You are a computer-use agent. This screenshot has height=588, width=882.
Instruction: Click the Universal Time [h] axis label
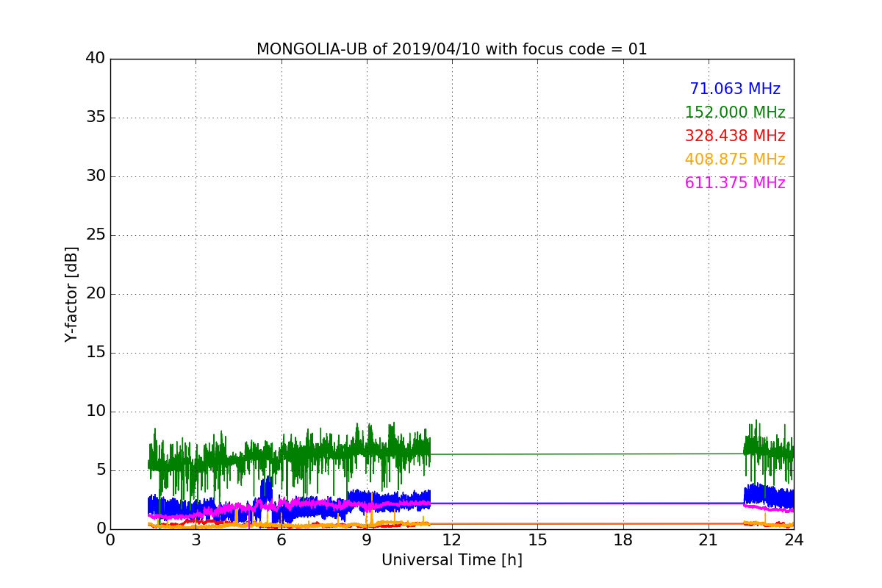(x=452, y=560)
